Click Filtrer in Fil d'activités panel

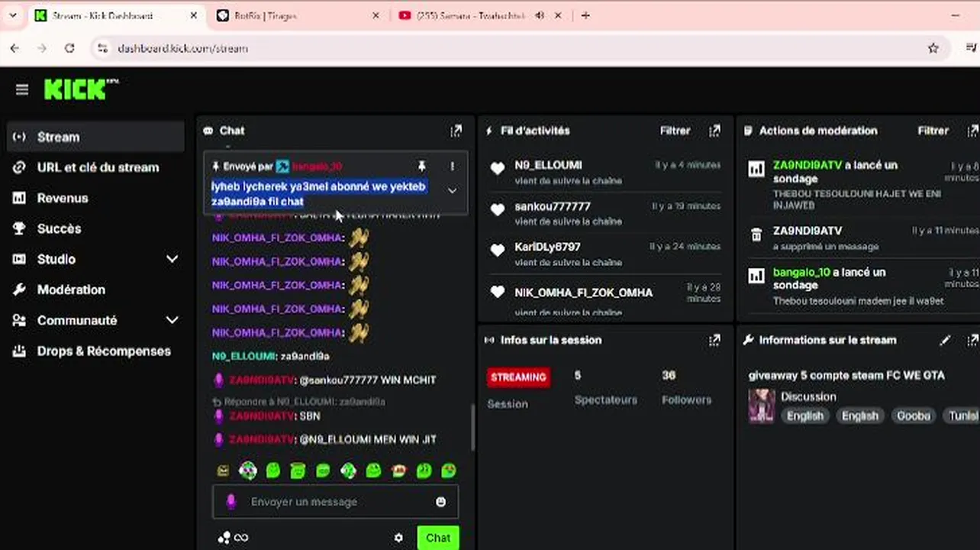tap(675, 131)
